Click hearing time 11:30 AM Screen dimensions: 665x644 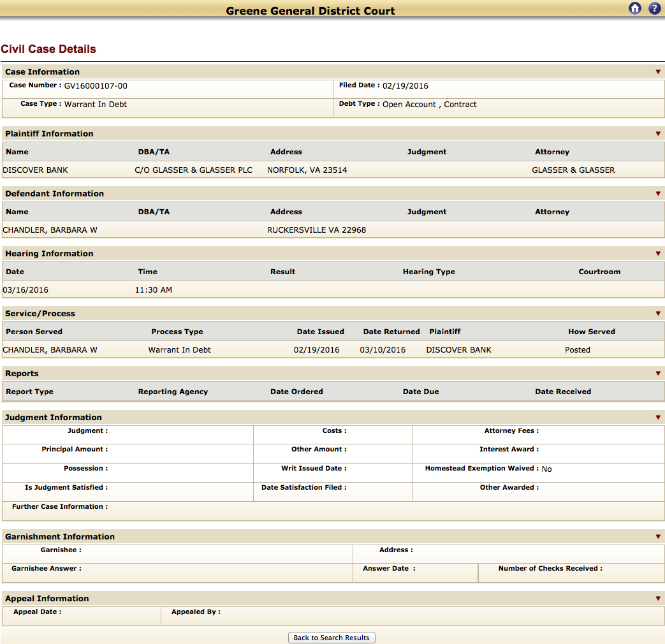[x=154, y=290]
